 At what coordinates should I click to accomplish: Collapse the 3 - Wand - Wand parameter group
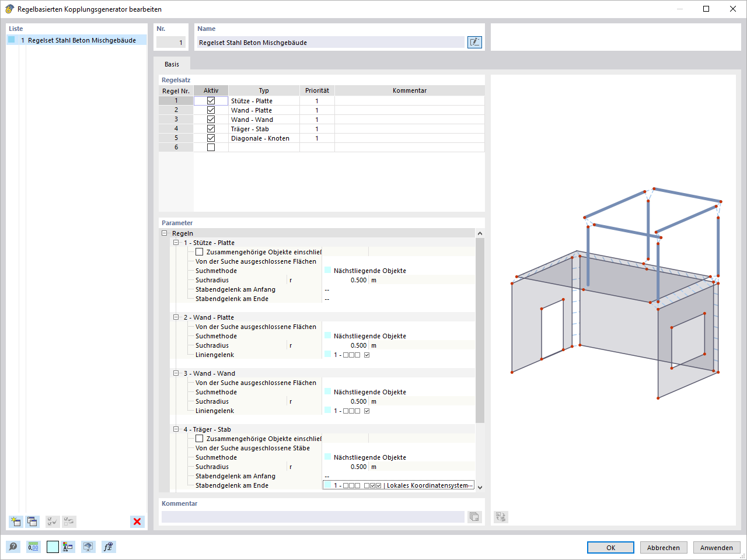pos(176,373)
